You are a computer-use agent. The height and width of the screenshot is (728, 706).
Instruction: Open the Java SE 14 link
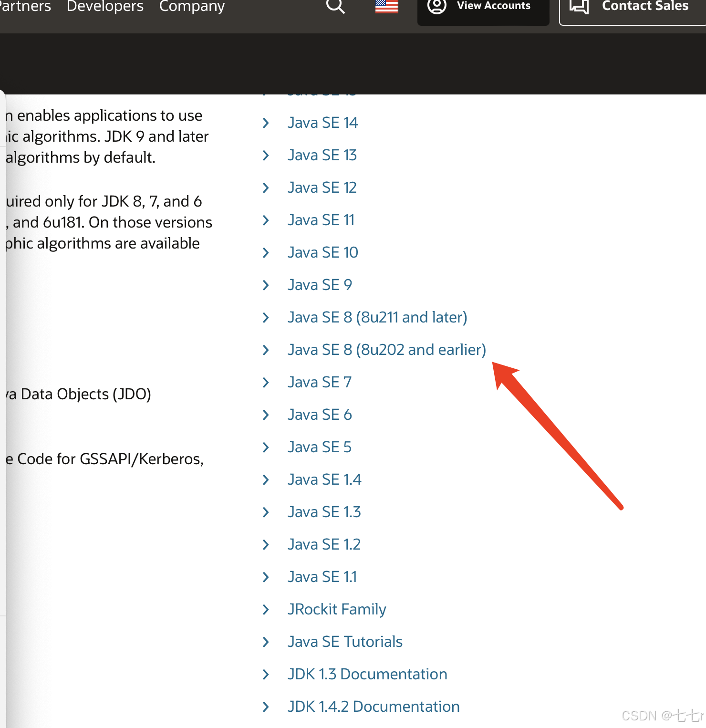click(x=322, y=123)
